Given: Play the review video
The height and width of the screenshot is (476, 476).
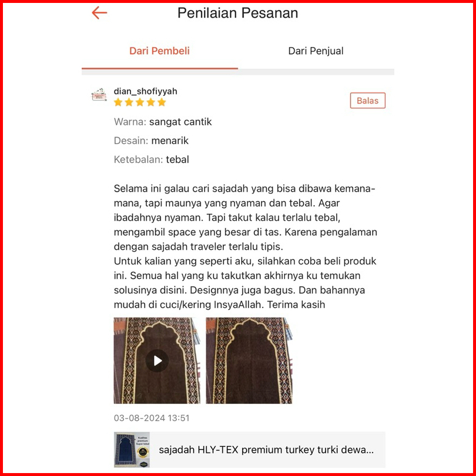Looking at the screenshot, I should coord(157,361).
